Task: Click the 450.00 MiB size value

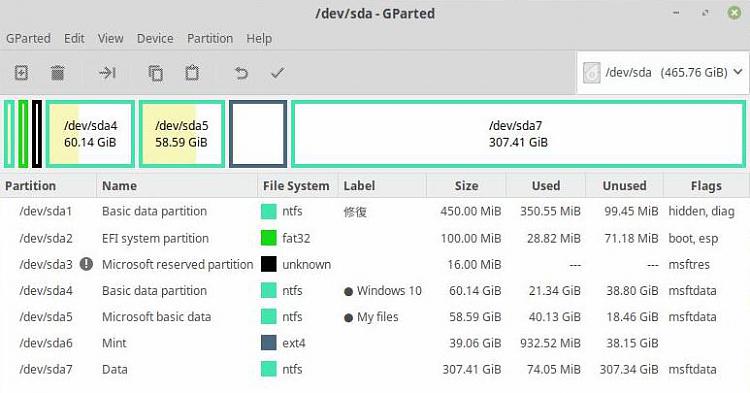Action: pos(471,211)
